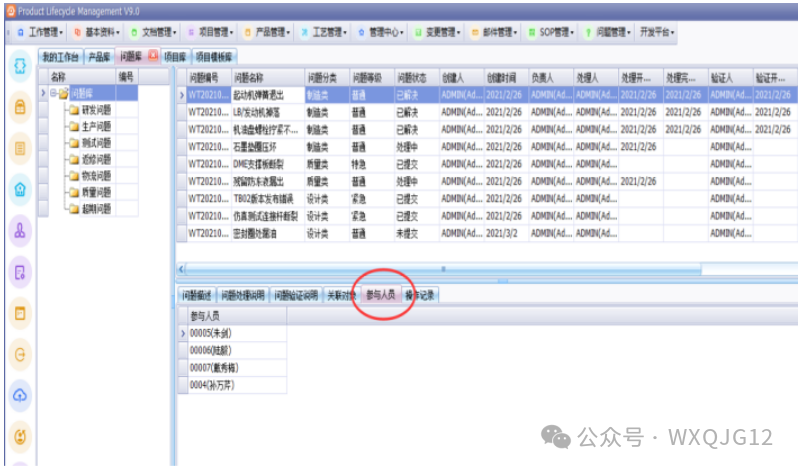Switch to the 项目模板库 tab
This screenshot has width=798, height=469.
point(214,57)
